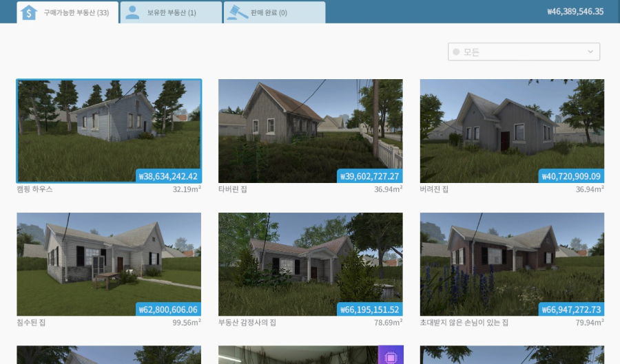620x364 pixels.
Task: Select the 버려진 집 property thumbnail
Action: [x=512, y=131]
